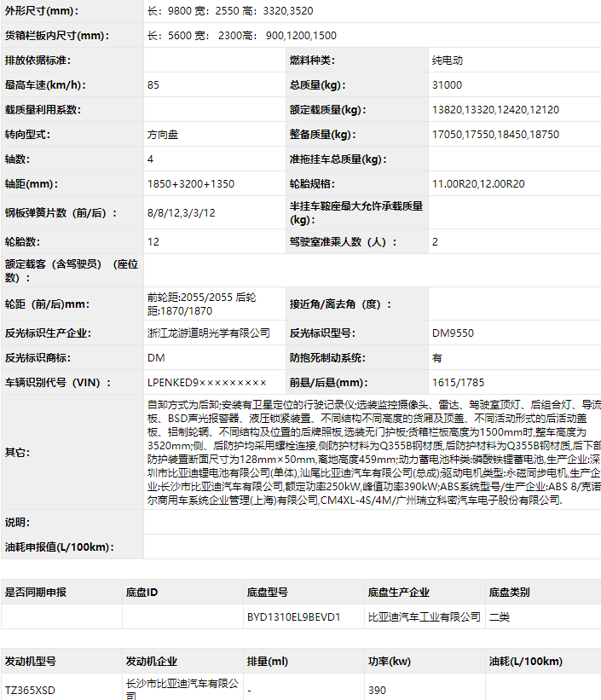The height and width of the screenshot is (700, 601).
Task: Select the 纯电动 fuel type value
Action: pyautogui.click(x=451, y=61)
